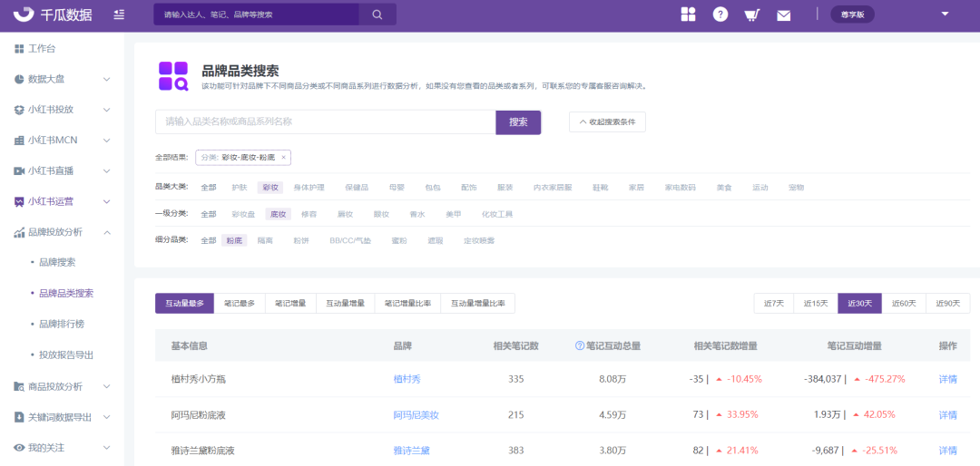Screen dimensions: 980x466
Task: Expand the 商品投放分析 menu chevron
Action: click(x=107, y=386)
